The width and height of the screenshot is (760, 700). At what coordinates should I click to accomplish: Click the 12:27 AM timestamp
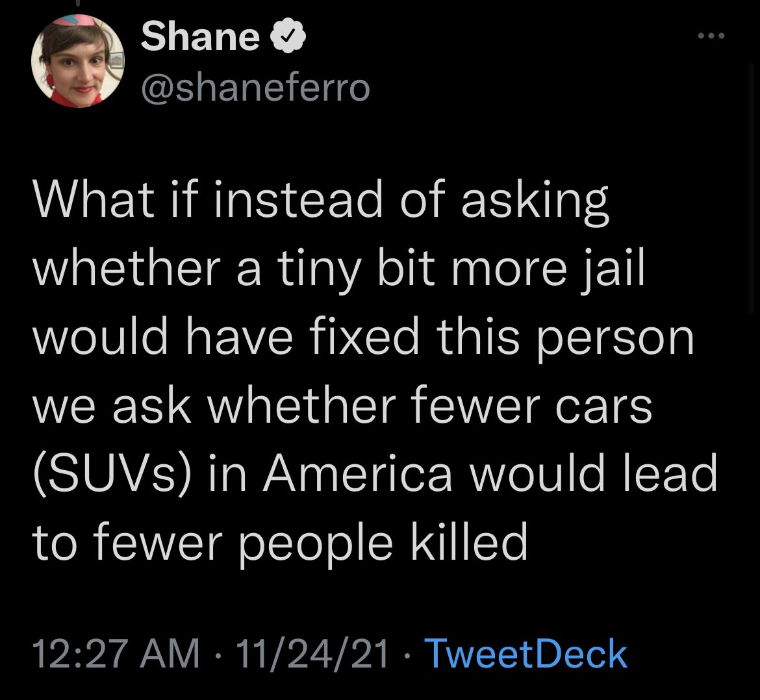(x=116, y=654)
